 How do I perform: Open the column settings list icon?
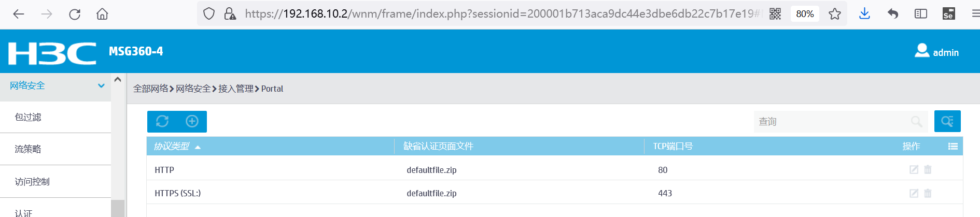pyautogui.click(x=953, y=147)
